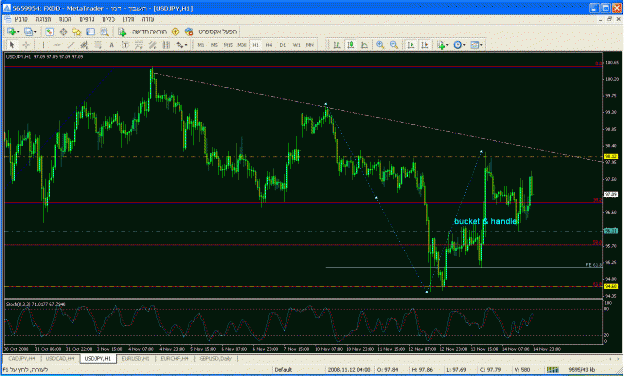Image resolution: width=625 pixels, height=376 pixels.
Task: Open the Charts (גרפים) menu
Action: 86,19
